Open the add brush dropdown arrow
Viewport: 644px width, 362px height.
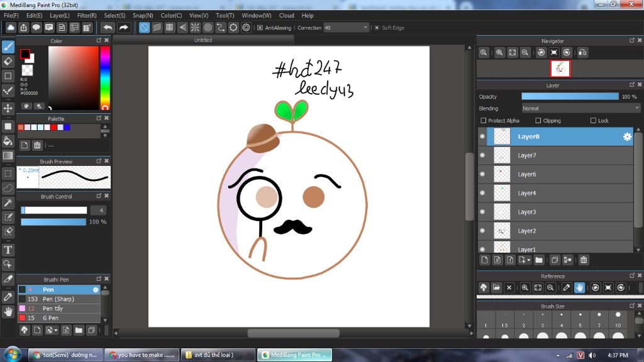click(55, 331)
